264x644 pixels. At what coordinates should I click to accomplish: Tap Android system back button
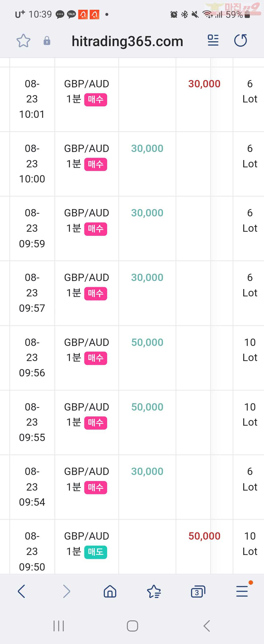coord(207,626)
